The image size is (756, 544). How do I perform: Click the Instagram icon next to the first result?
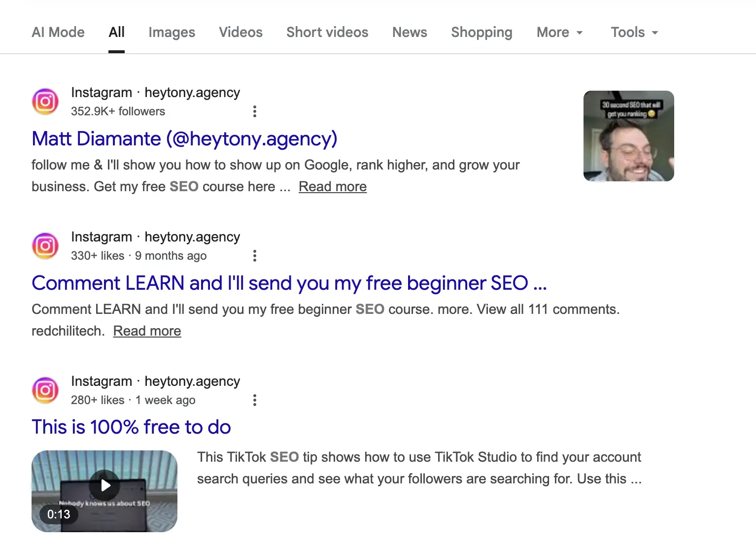[x=45, y=102]
